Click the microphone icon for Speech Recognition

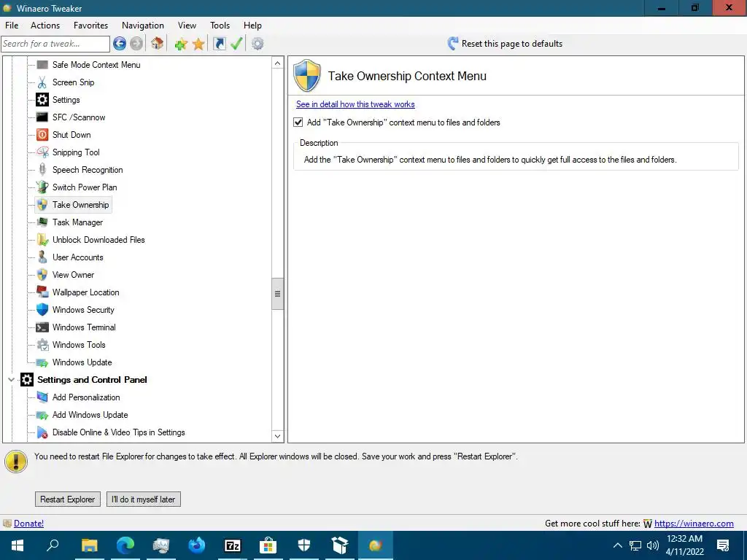coord(42,169)
